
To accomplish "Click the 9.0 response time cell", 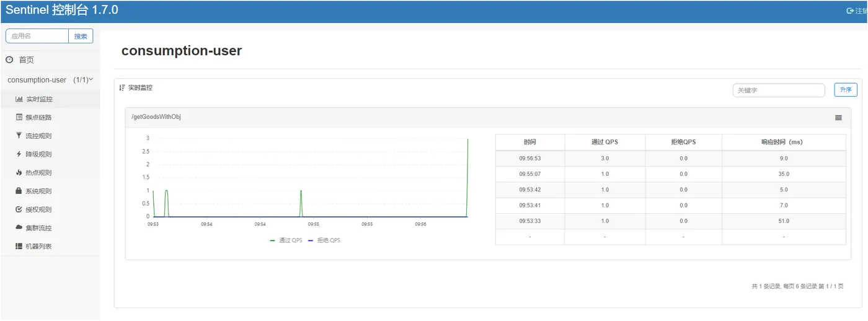I will pyautogui.click(x=784, y=158).
